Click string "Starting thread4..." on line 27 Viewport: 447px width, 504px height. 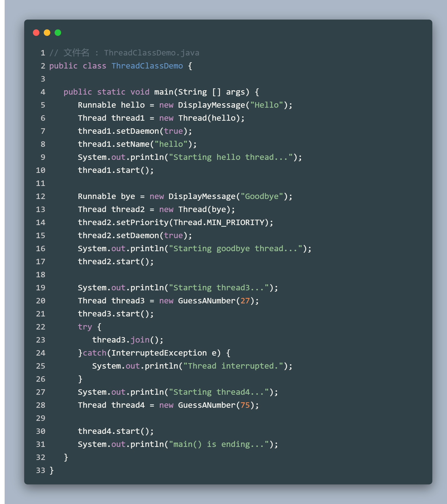pos(219,392)
